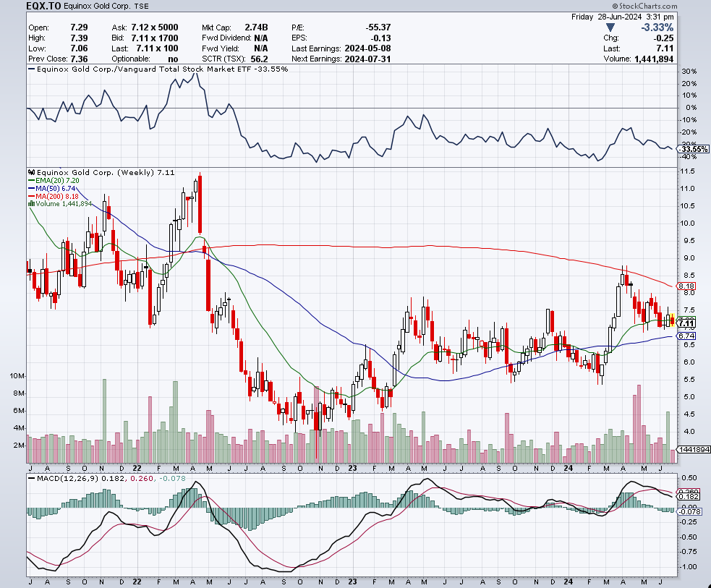Click the -3.33% percent change
The height and width of the screenshot is (588, 711).
pyautogui.click(x=657, y=27)
